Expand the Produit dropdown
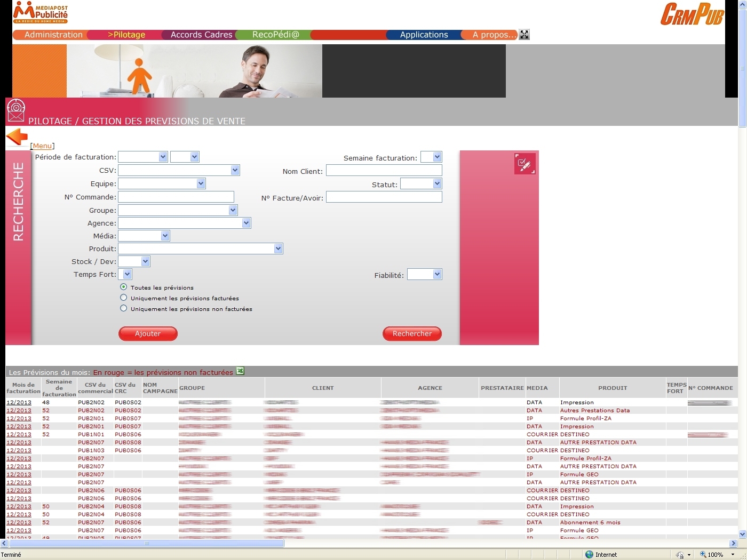Screen dimensions: 747x560 [278, 249]
